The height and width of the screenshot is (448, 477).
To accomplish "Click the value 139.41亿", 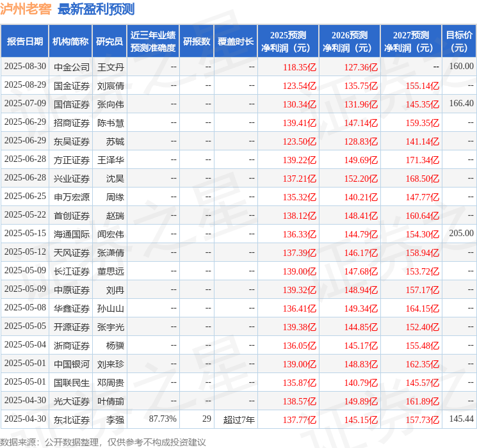I will [x=300, y=123].
